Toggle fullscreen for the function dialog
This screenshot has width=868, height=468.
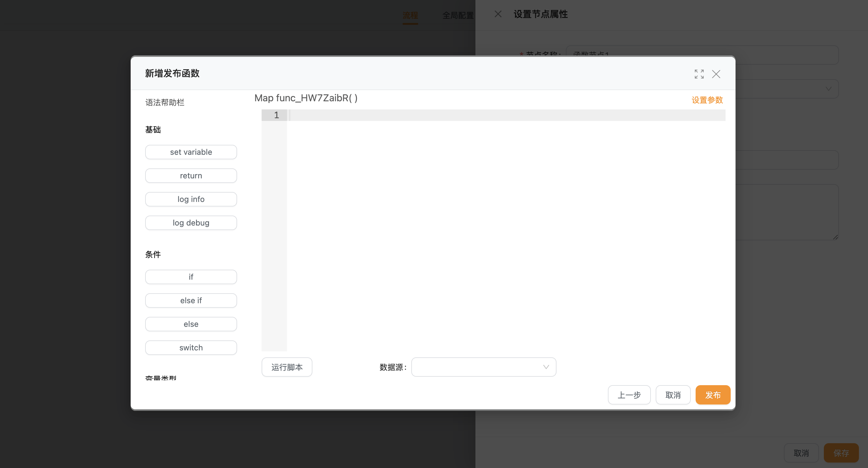pyautogui.click(x=699, y=74)
